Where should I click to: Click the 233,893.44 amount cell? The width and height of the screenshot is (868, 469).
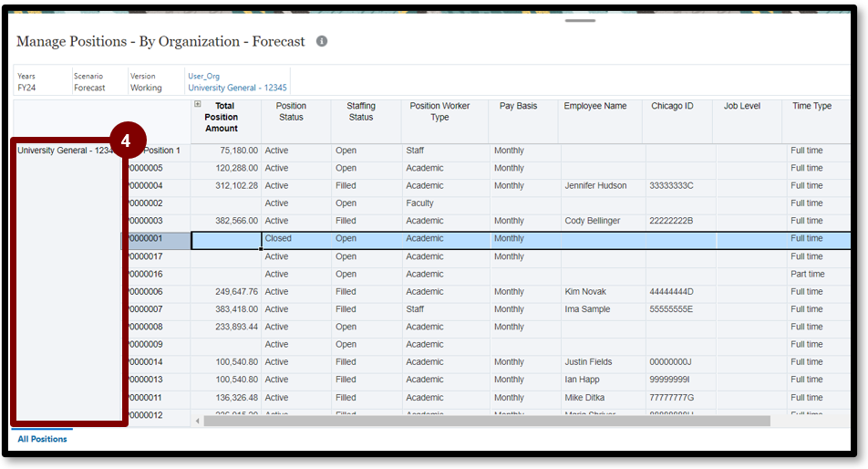coord(226,327)
